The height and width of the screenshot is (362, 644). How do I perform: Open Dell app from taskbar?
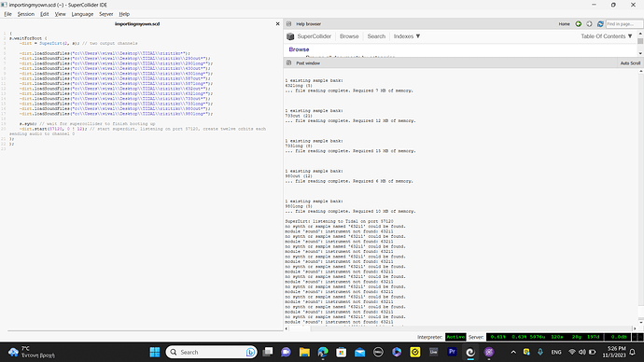[378, 352]
